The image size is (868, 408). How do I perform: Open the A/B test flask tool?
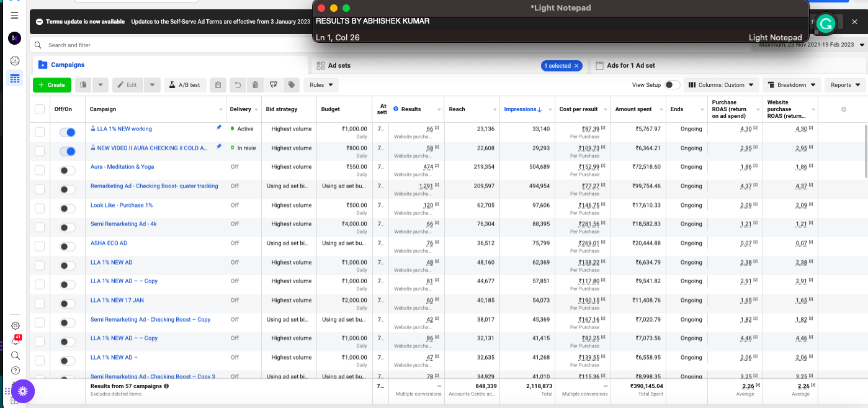(184, 85)
